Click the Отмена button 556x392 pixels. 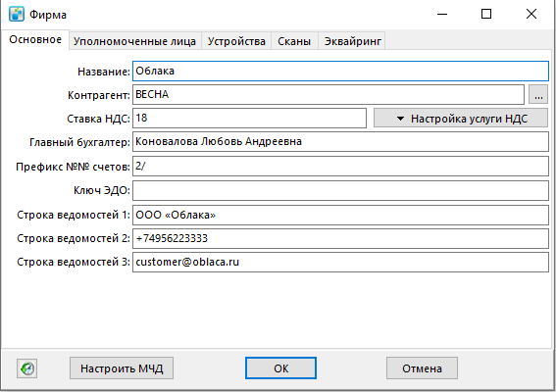422,368
